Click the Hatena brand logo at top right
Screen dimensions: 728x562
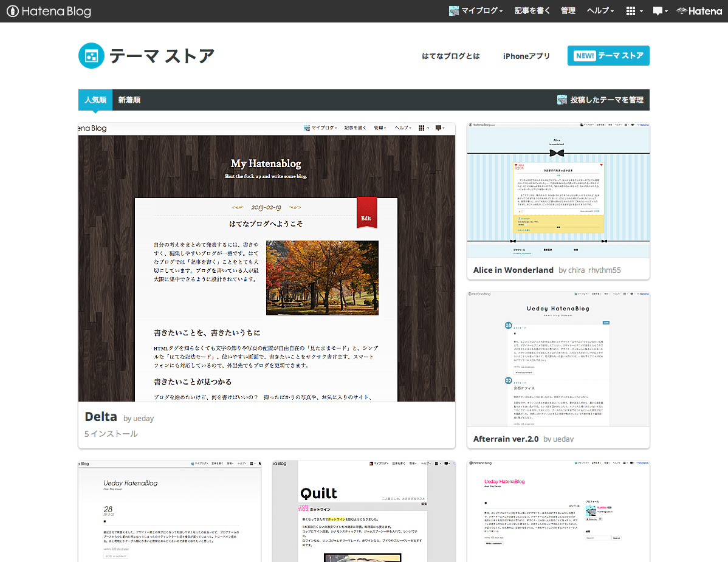coord(699,11)
